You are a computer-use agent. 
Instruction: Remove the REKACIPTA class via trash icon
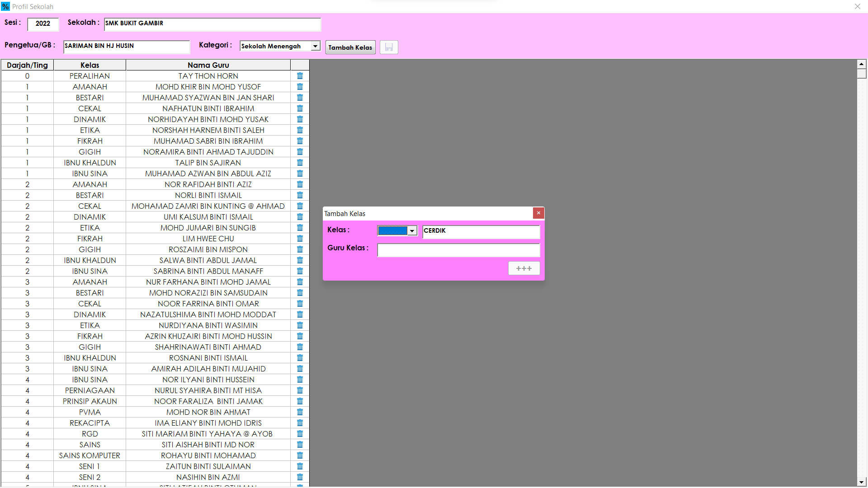(x=300, y=423)
